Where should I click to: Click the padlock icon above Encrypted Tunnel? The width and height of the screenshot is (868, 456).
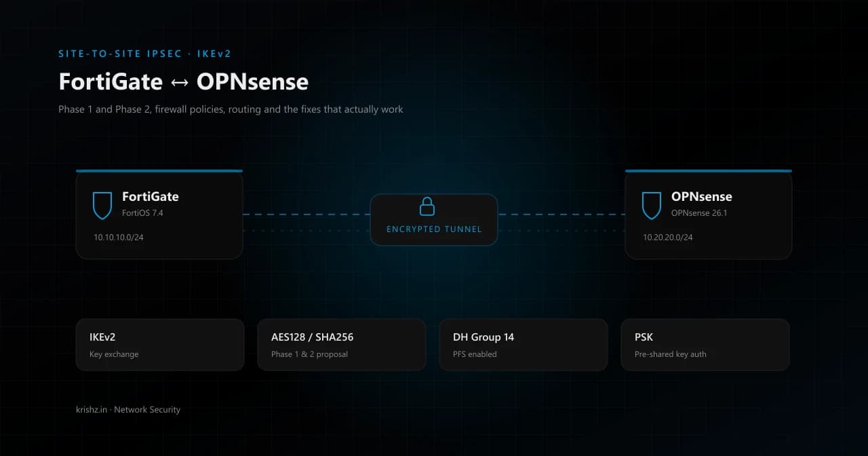pos(427,206)
